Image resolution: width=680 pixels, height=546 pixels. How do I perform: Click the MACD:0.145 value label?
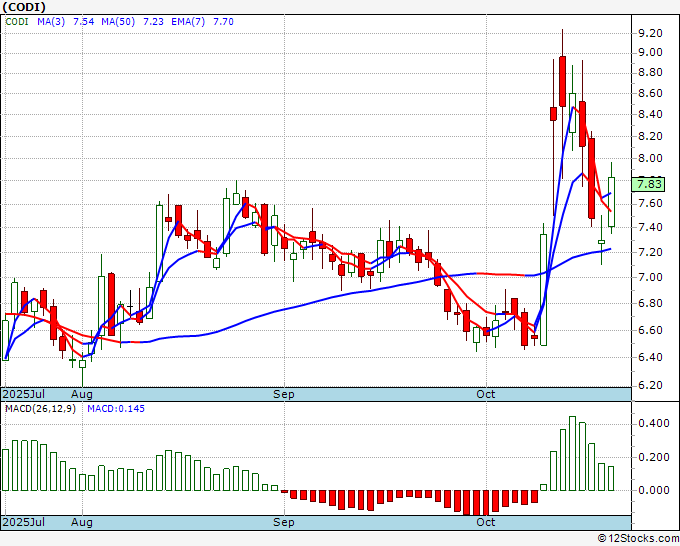[116, 409]
